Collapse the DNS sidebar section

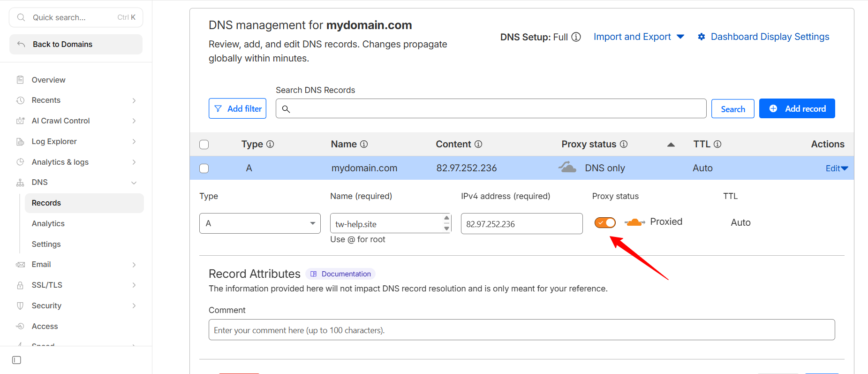[x=134, y=183]
